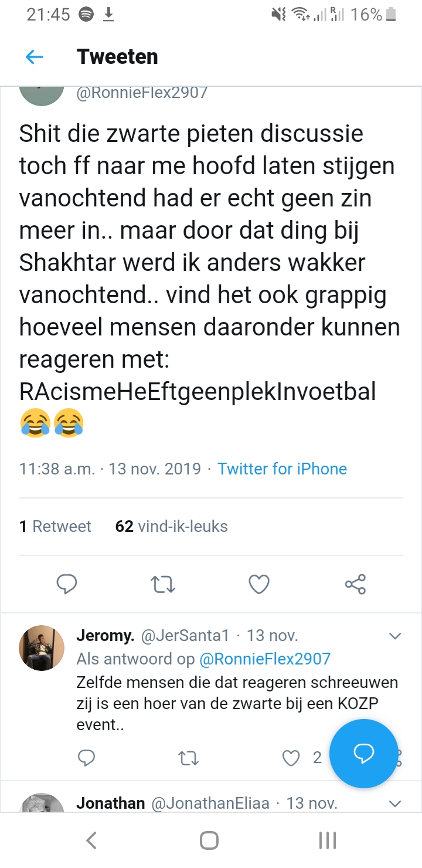422x868 pixels.
Task: View the 1 Retweet list
Action: click(55, 526)
